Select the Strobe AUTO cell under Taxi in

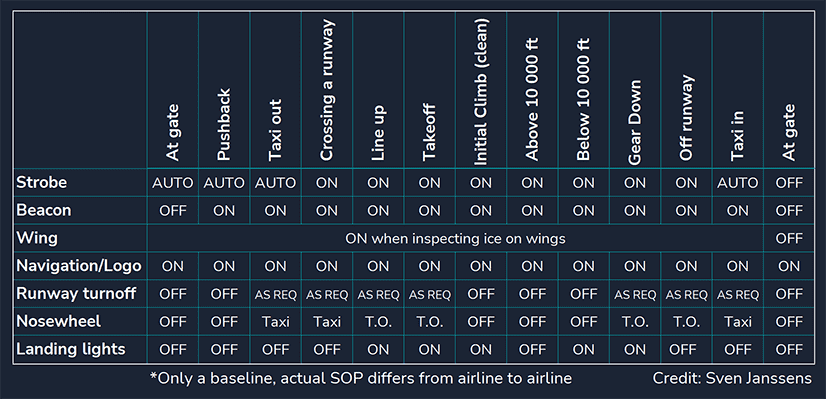738,183
